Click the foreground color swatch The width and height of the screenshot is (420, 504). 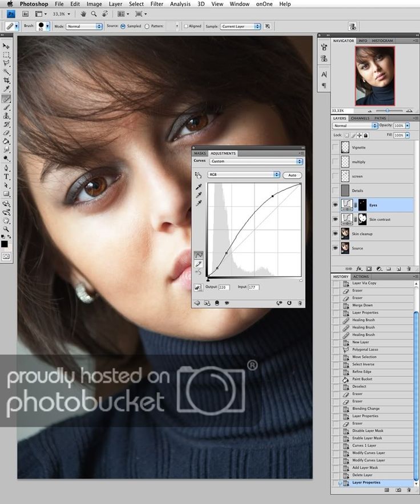pyautogui.click(x=5, y=244)
